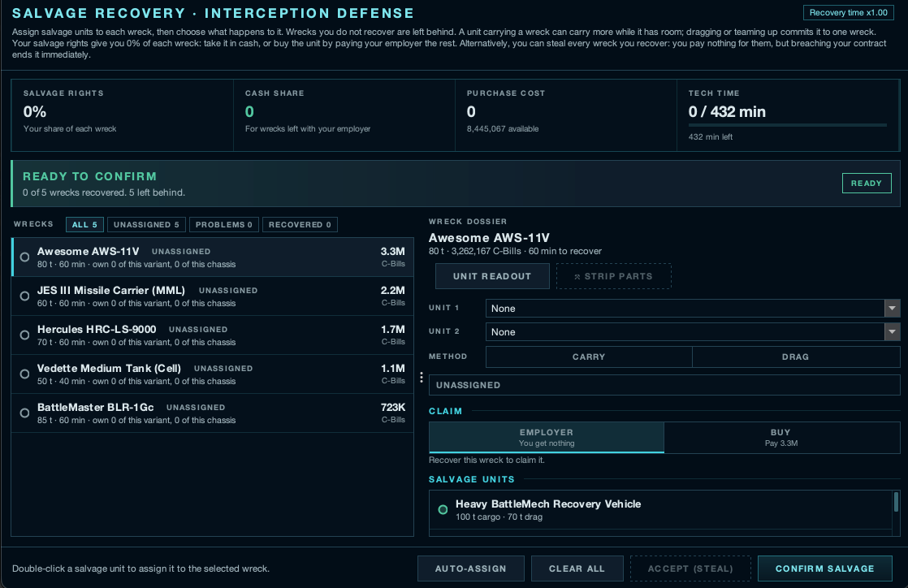Select the BattleMaster BLR-1Gc row
Screen dimensions: 908x588
pyautogui.click(x=213, y=413)
